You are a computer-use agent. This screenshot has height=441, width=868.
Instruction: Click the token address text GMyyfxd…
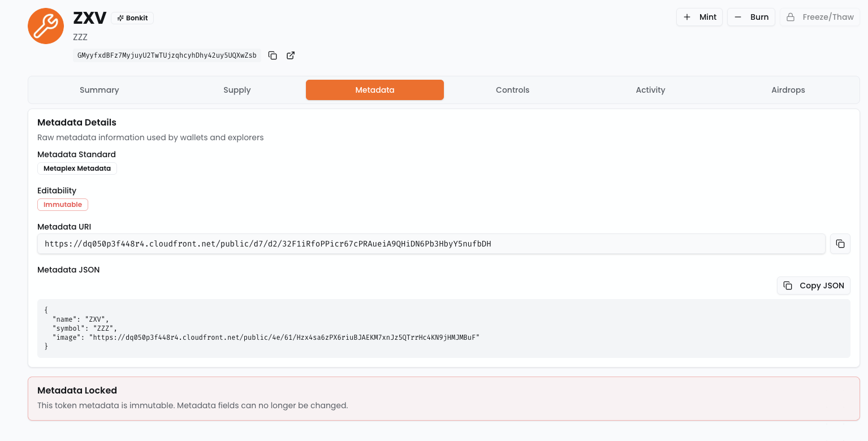[x=167, y=55]
